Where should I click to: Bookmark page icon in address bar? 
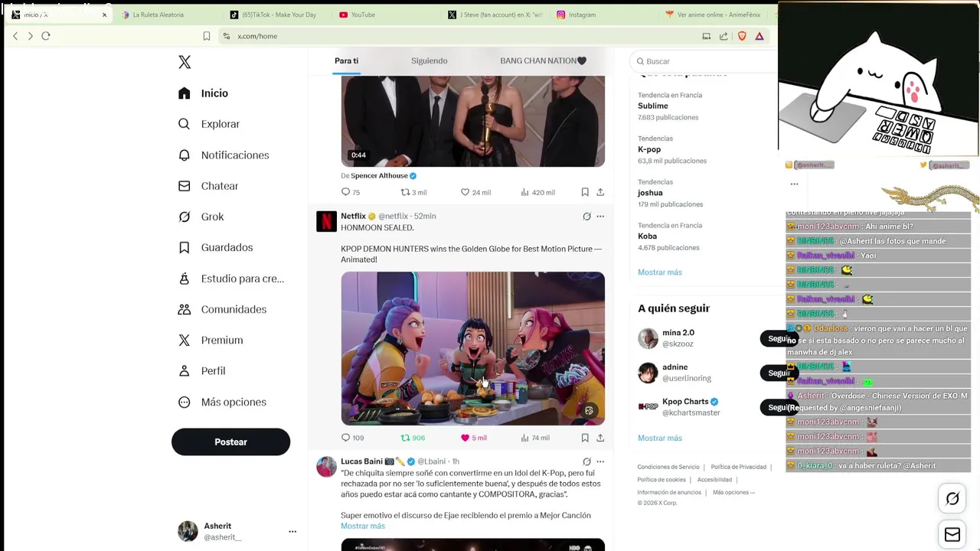tap(207, 36)
